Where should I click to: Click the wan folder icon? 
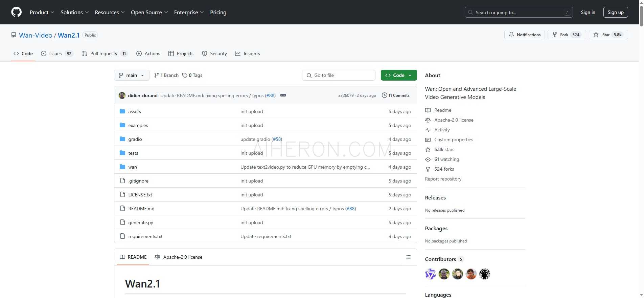(122, 167)
